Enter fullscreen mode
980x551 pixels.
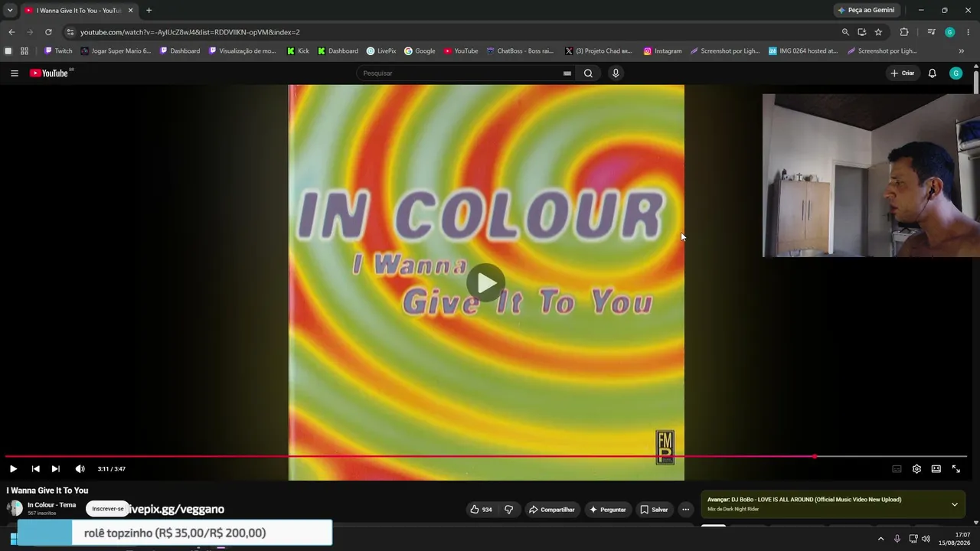[x=956, y=469]
